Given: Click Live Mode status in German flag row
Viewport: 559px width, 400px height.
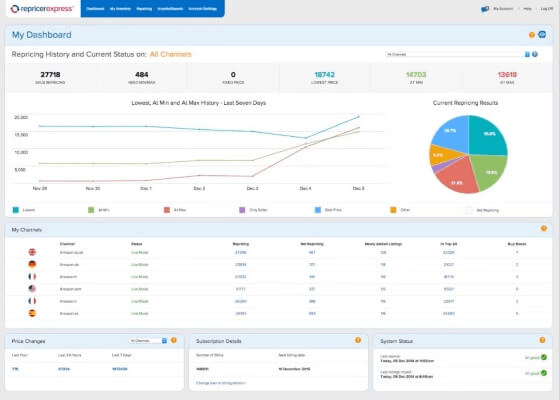Looking at the screenshot, I should tap(140, 265).
